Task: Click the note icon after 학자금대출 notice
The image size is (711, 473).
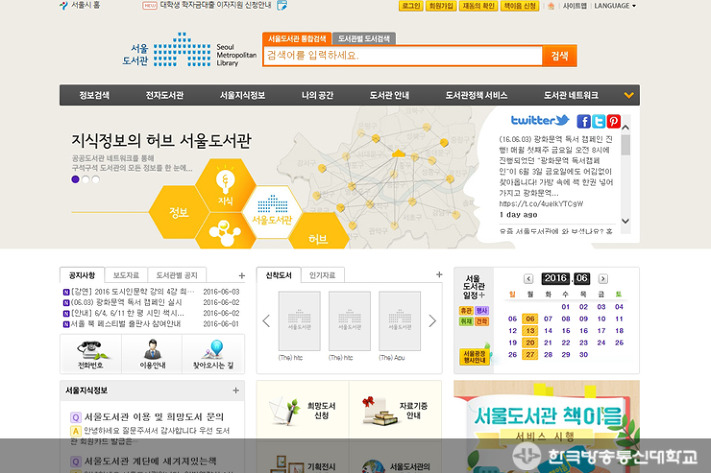Action: tap(282, 5)
